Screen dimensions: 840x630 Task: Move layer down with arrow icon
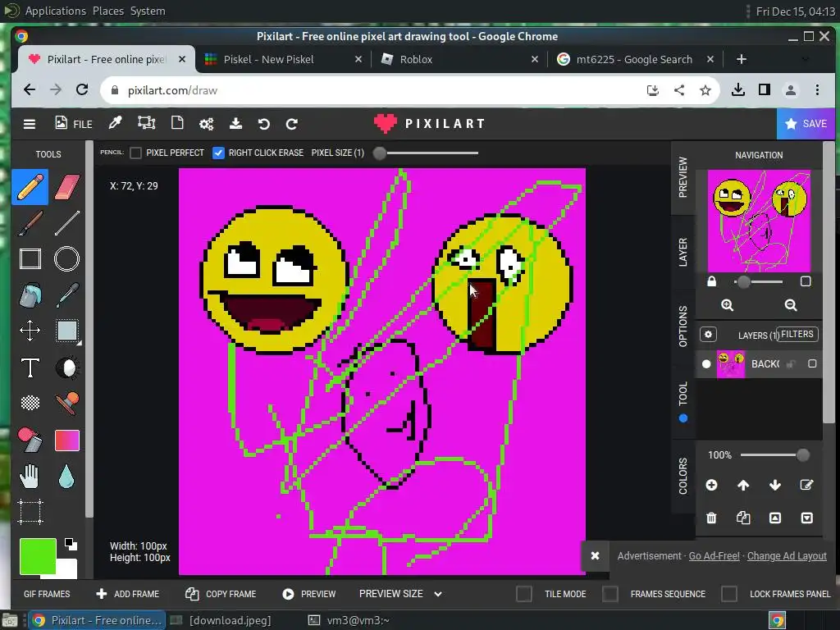(774, 485)
